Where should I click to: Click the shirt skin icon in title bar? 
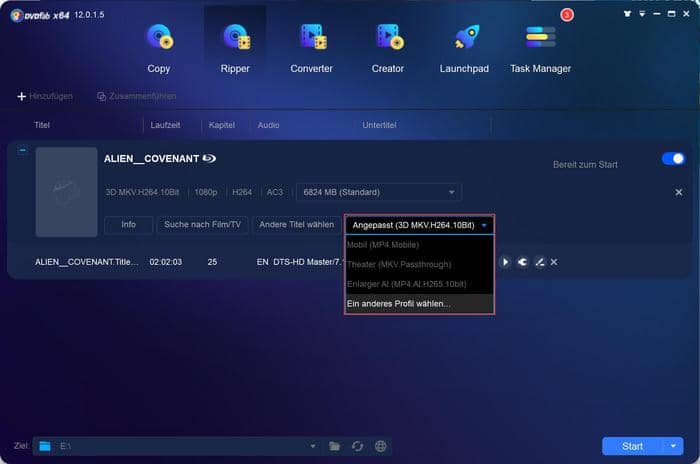click(x=627, y=14)
